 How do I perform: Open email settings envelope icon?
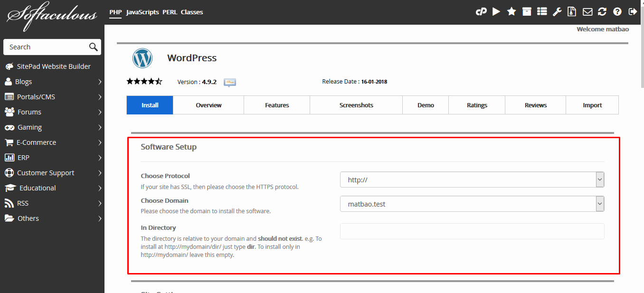tap(587, 12)
